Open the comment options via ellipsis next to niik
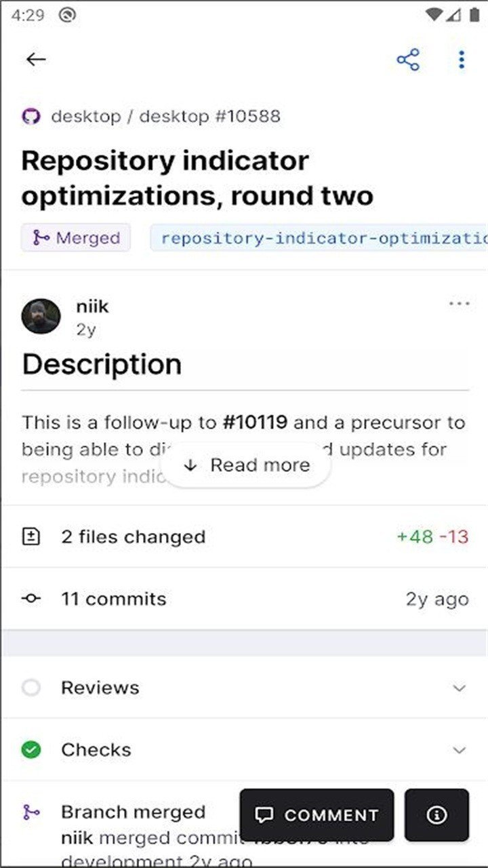The image size is (488, 868). (x=460, y=303)
